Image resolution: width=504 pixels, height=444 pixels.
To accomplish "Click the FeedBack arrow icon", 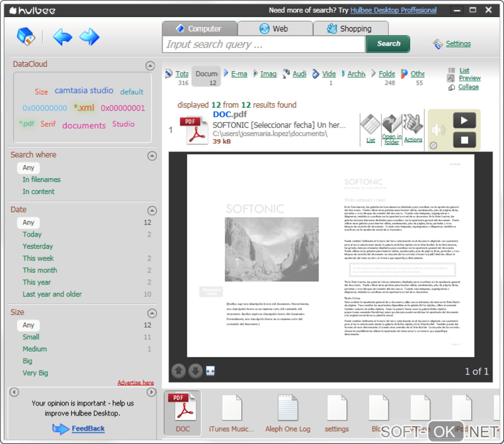I will point(60,429).
